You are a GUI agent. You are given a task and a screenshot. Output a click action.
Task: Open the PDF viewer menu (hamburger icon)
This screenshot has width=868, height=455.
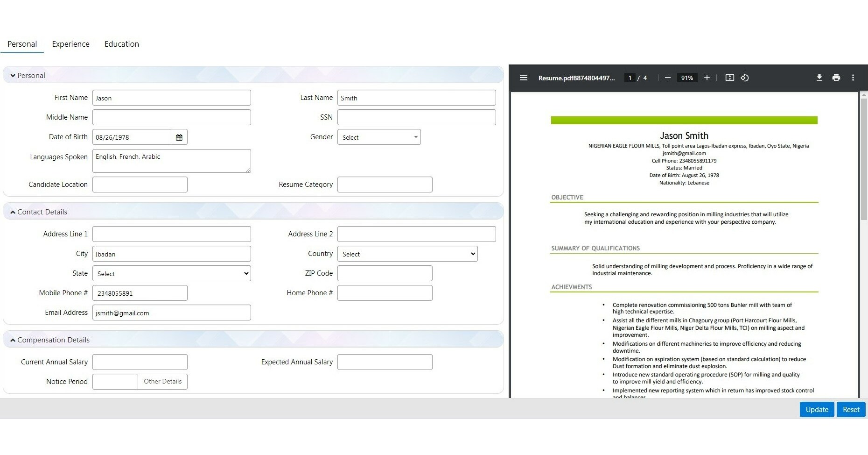click(524, 78)
